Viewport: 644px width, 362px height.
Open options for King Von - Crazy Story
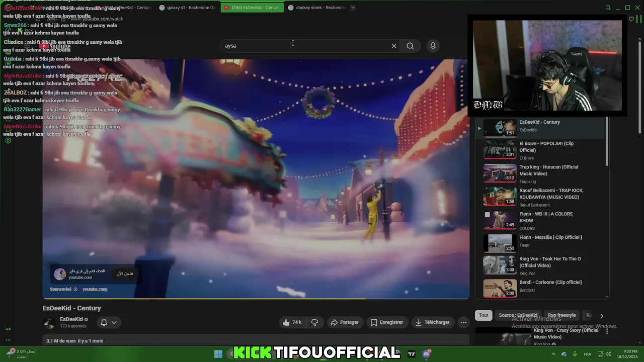(607, 331)
